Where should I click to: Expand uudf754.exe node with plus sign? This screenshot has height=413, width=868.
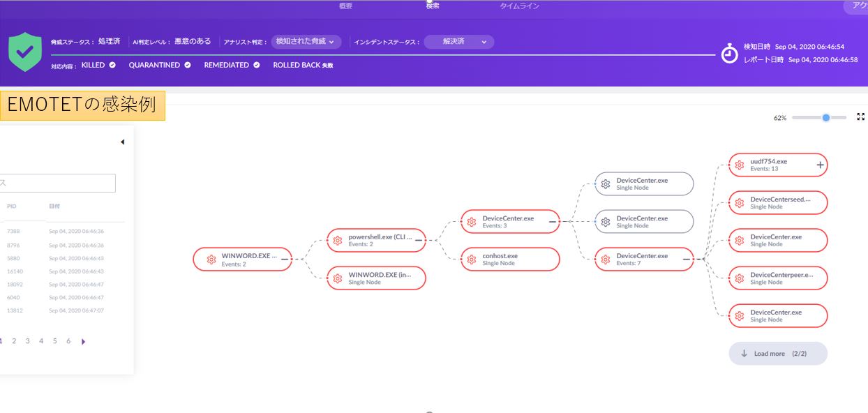point(820,165)
